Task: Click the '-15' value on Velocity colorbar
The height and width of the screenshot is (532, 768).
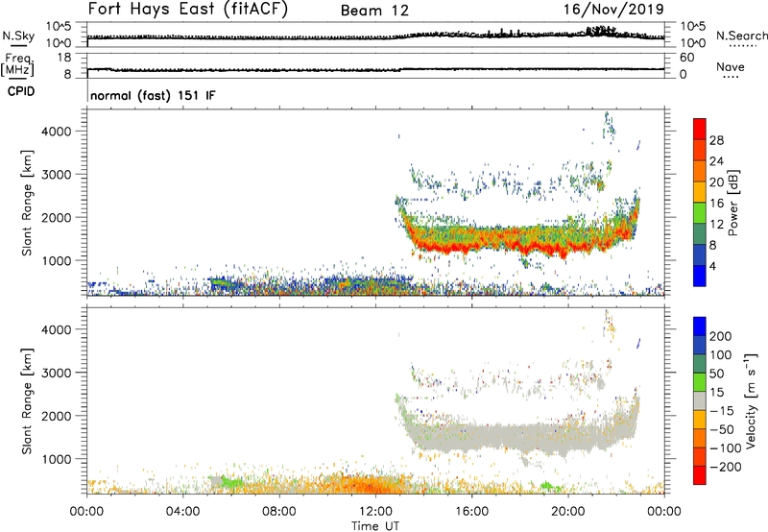Action: click(x=722, y=410)
